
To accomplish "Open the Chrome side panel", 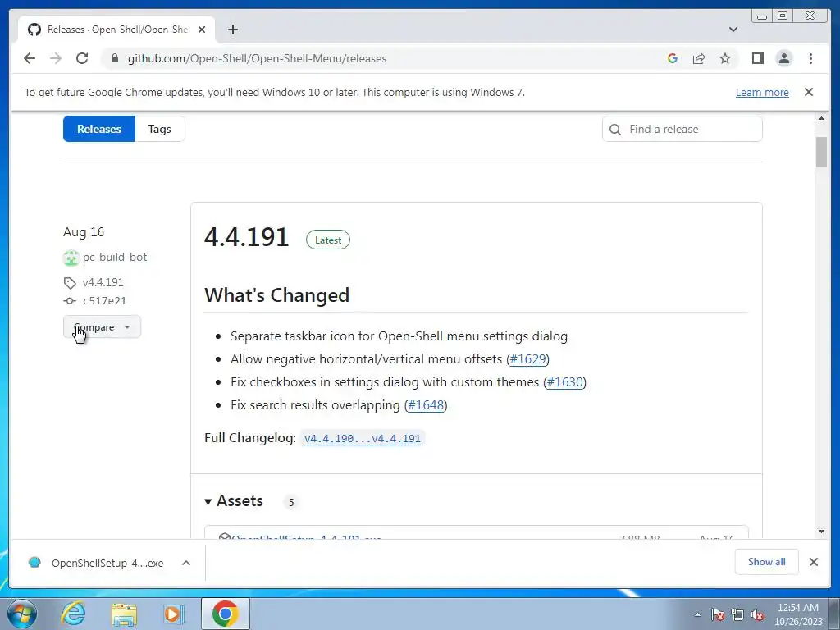I will [757, 58].
